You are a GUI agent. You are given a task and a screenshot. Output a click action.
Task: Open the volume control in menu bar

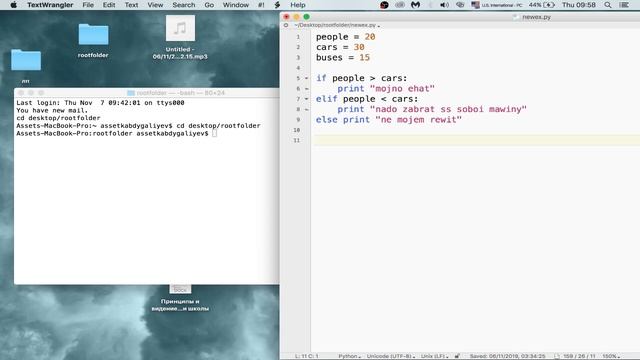444,5
